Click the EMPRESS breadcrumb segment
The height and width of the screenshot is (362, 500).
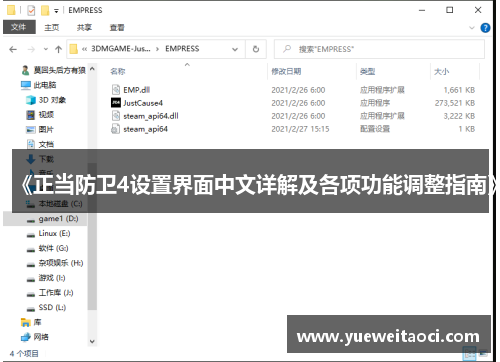click(182, 49)
